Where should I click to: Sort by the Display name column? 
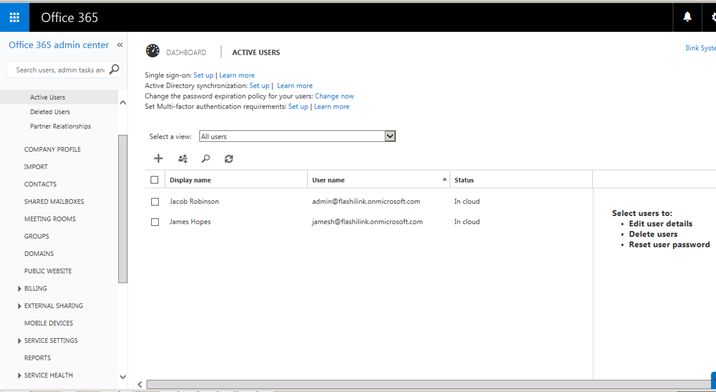[190, 180]
